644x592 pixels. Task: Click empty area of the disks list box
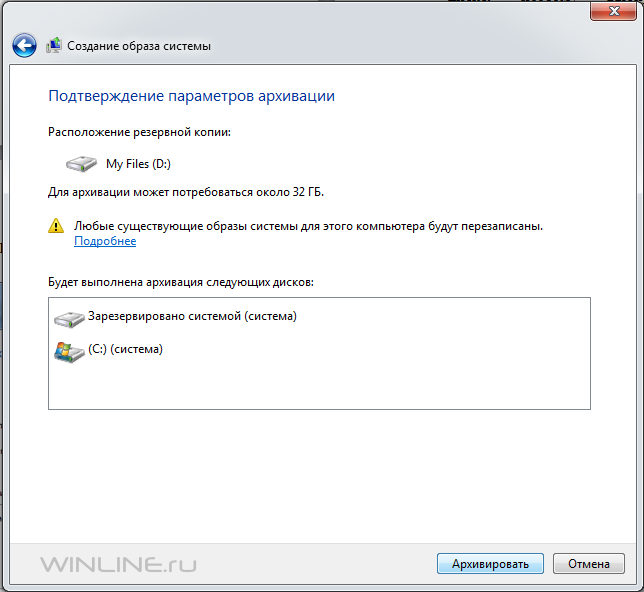click(x=370, y=382)
